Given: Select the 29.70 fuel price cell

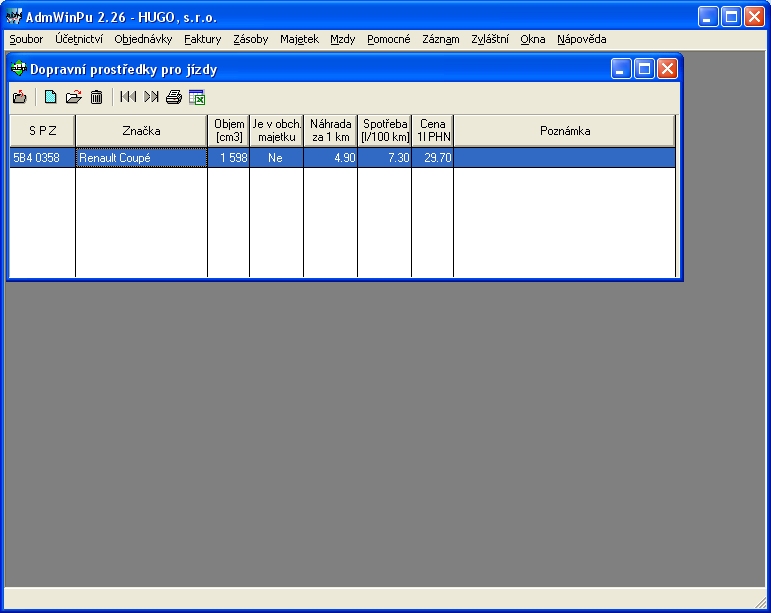Looking at the screenshot, I should point(433,158).
